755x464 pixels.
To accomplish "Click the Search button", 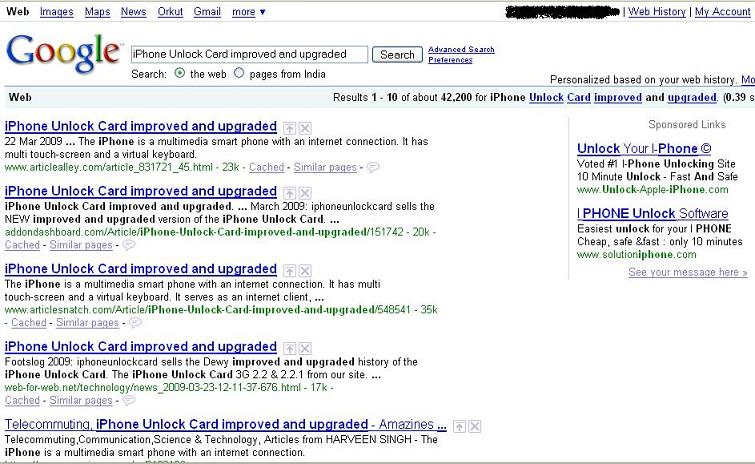I will point(397,54).
